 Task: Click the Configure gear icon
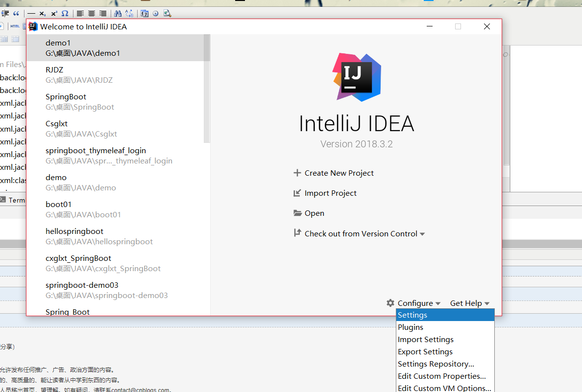(390, 303)
